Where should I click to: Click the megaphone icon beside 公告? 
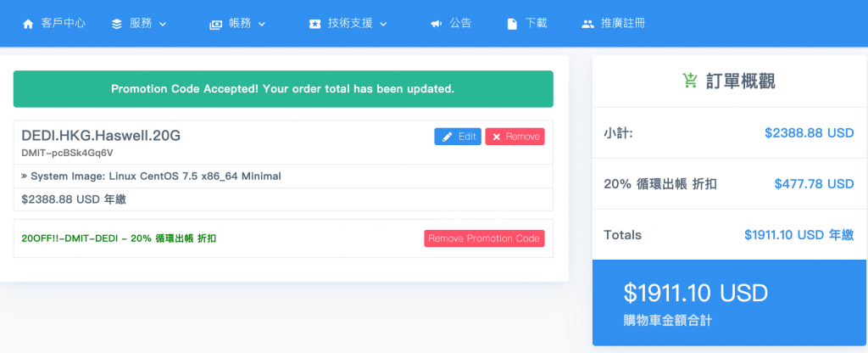point(437,24)
